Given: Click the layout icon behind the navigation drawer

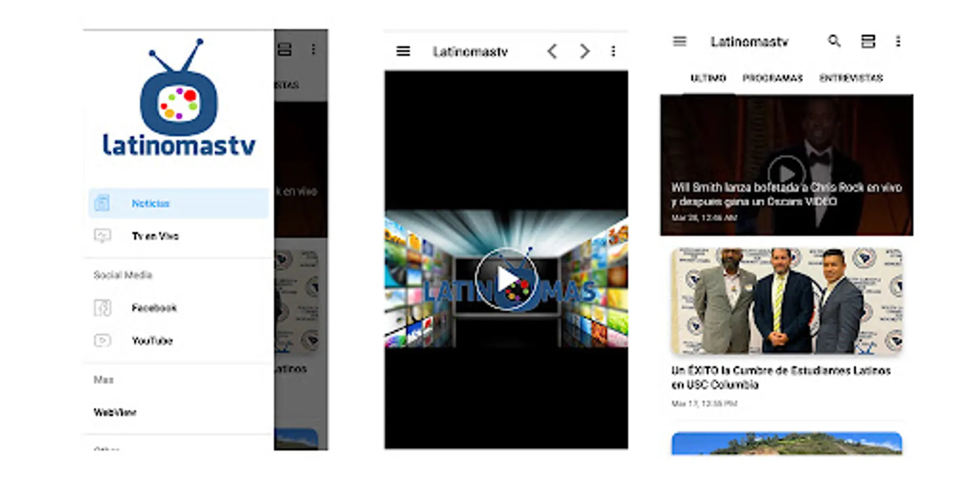Looking at the screenshot, I should pyautogui.click(x=284, y=49).
